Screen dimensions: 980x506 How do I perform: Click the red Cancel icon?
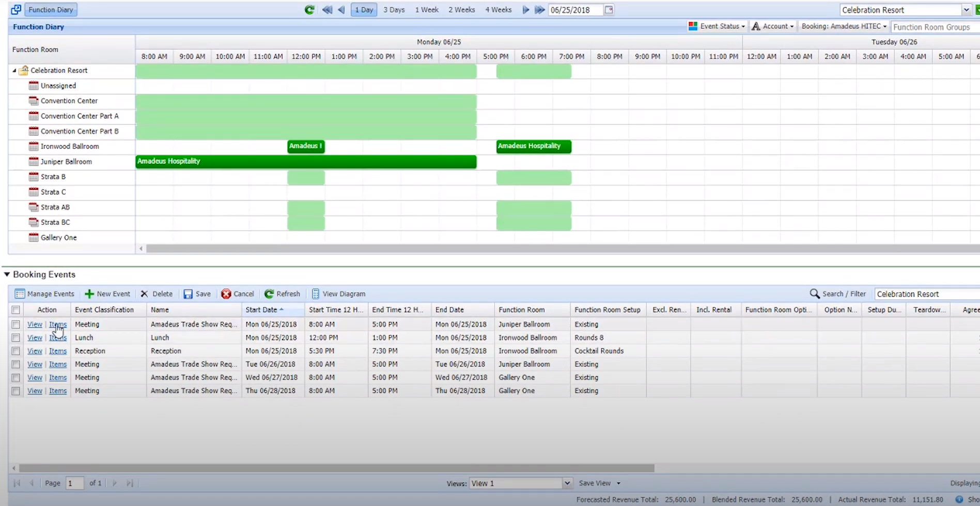pos(226,294)
